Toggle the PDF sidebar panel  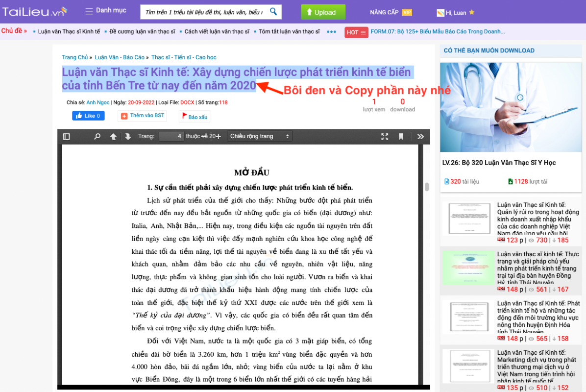click(66, 137)
